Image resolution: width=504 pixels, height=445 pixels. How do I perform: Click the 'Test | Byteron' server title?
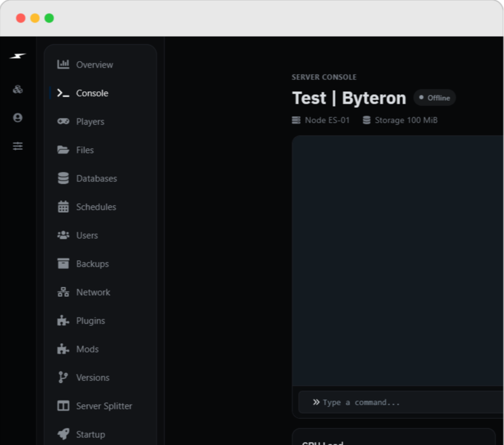349,98
